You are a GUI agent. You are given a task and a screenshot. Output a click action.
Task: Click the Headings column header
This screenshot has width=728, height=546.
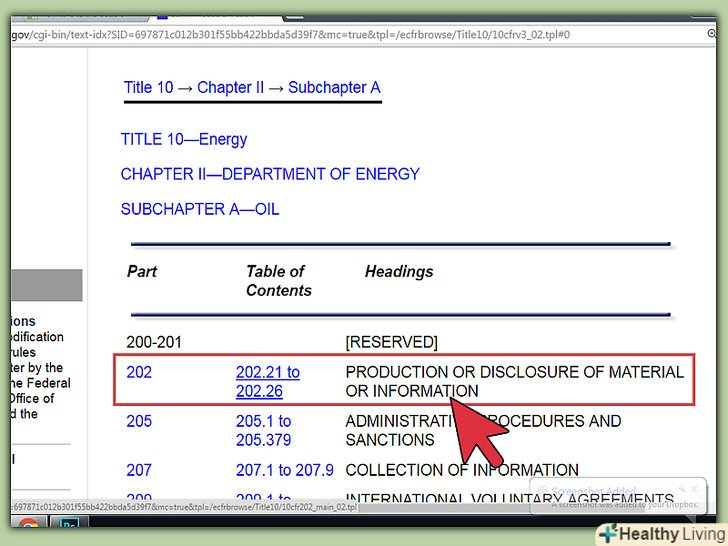click(399, 271)
